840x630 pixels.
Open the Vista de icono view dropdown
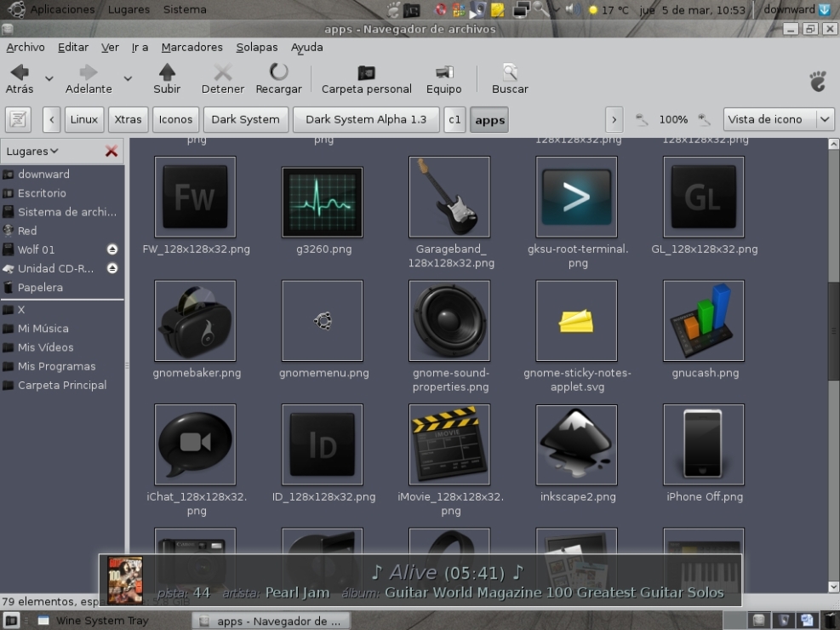pyautogui.click(x=779, y=119)
